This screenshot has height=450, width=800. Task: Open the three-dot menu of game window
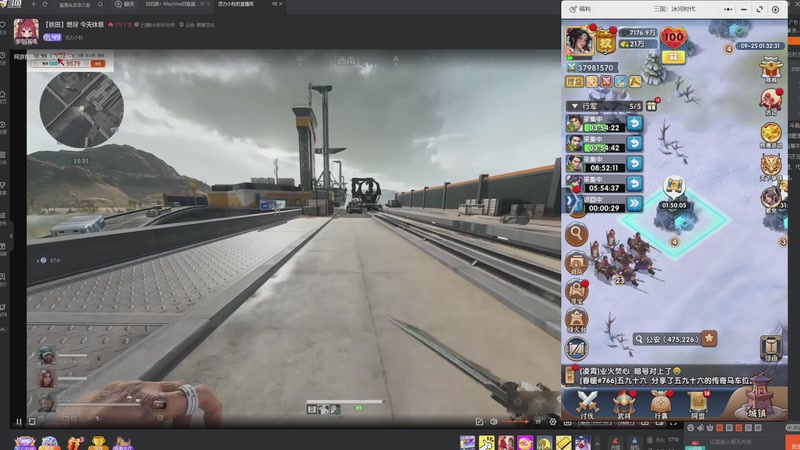click(728, 9)
